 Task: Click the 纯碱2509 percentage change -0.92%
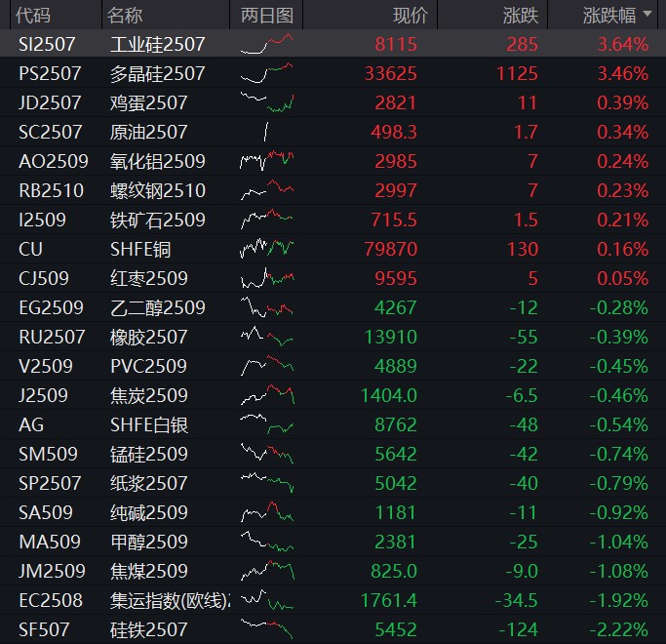coord(617,512)
